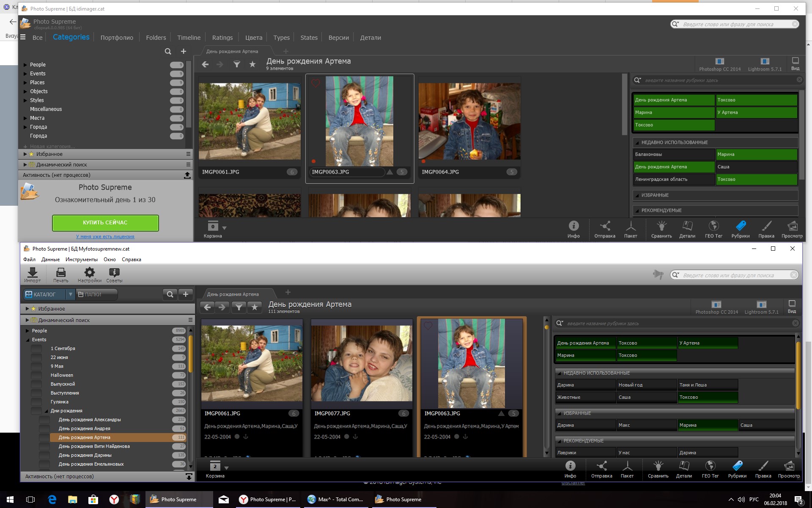Open Инфо panel in idimager.cat window
The image size is (812, 508).
click(573, 229)
